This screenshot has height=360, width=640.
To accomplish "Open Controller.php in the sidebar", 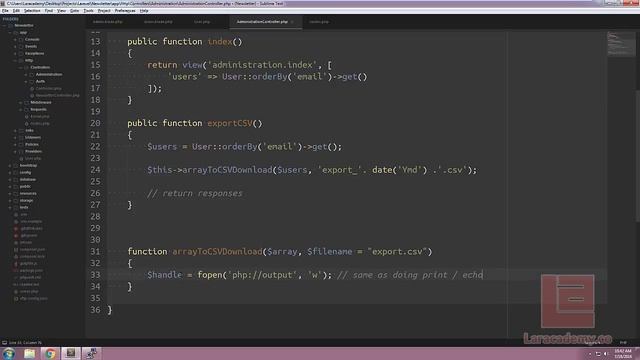I will pyautogui.click(x=48, y=89).
